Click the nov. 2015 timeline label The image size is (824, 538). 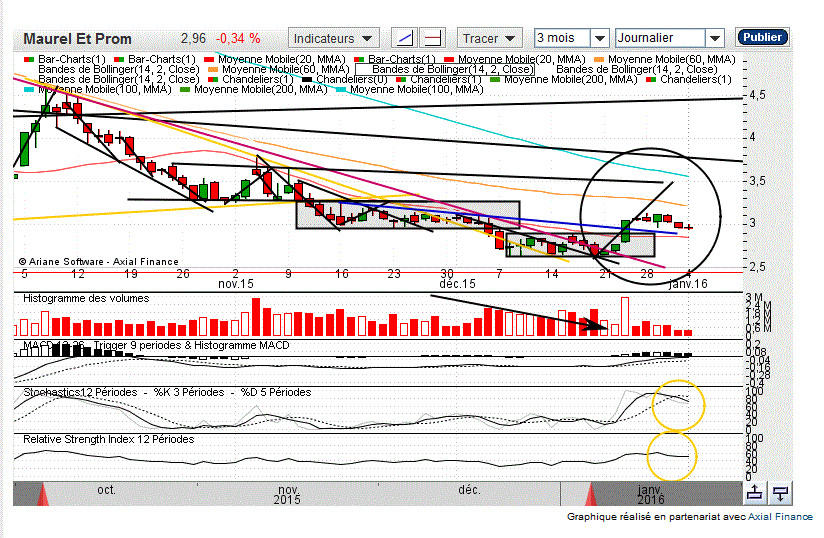[x=287, y=495]
